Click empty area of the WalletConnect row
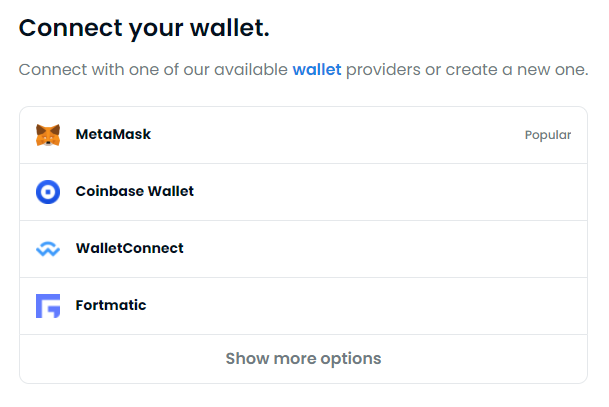This screenshot has width=609, height=407. pyautogui.click(x=388, y=249)
